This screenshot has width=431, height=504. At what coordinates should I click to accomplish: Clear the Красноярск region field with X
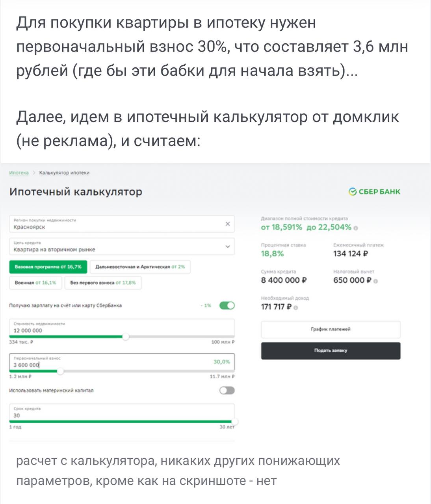pos(227,224)
